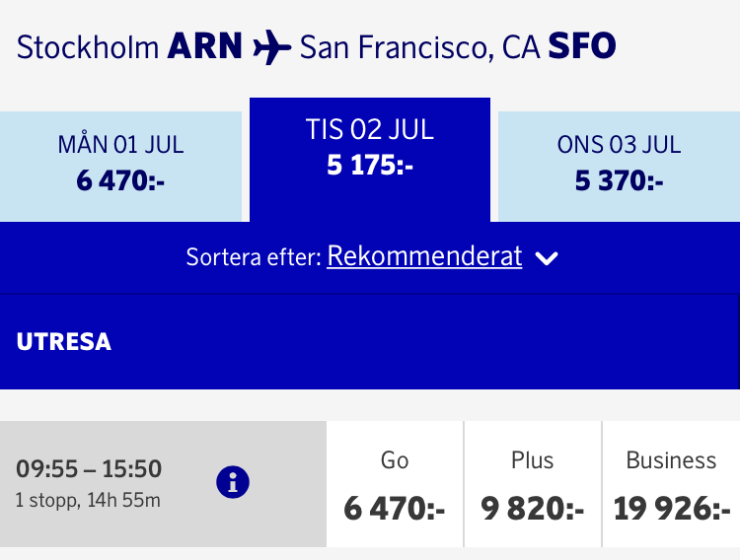This screenshot has height=560, width=740.
Task: Open flight details with the info icon
Action: tap(233, 483)
